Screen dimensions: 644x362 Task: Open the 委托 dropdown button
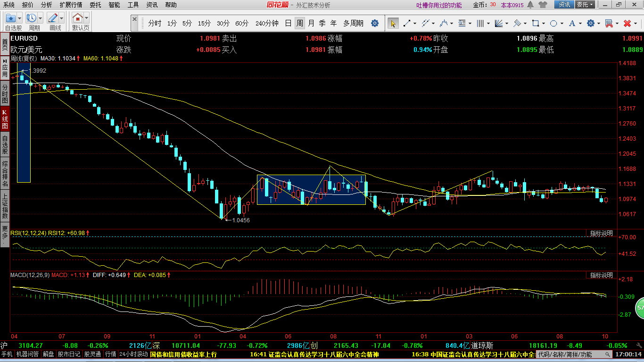tap(585, 5)
